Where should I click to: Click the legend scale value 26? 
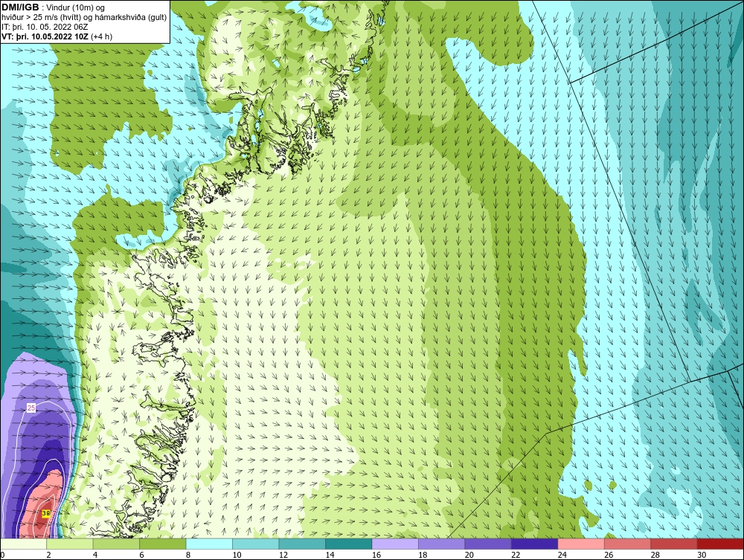609,555
